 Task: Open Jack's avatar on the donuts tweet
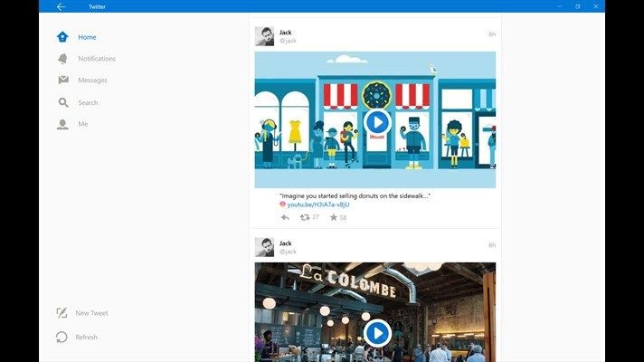pos(264,36)
